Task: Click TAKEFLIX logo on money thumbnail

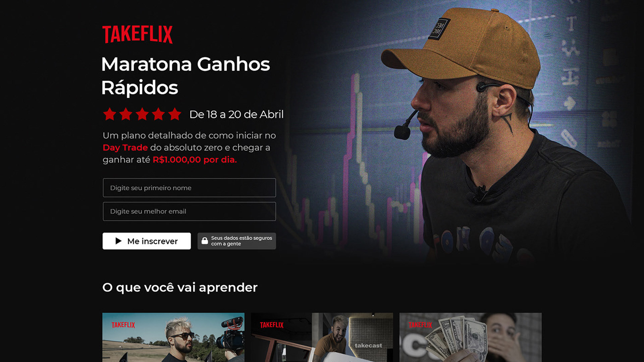Action: (x=420, y=325)
